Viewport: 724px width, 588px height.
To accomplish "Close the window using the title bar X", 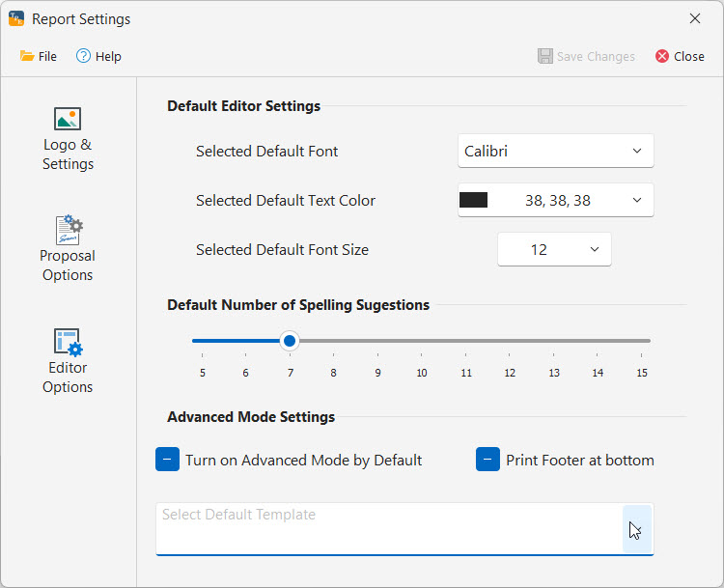I will click(694, 18).
